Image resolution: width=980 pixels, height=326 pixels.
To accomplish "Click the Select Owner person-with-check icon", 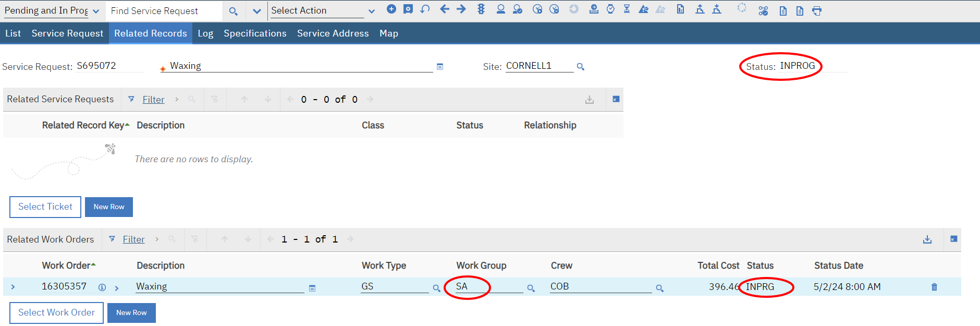I will 518,9.
